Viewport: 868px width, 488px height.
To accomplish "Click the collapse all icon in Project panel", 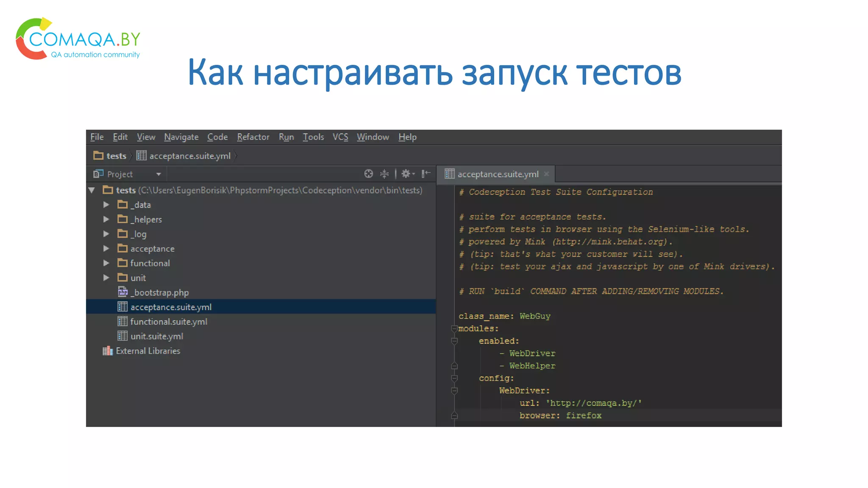I will click(384, 174).
